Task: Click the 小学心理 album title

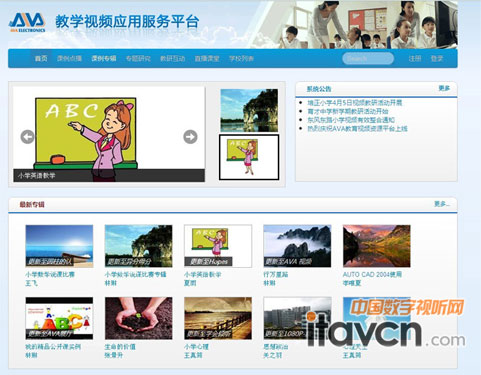Action: [196, 347]
